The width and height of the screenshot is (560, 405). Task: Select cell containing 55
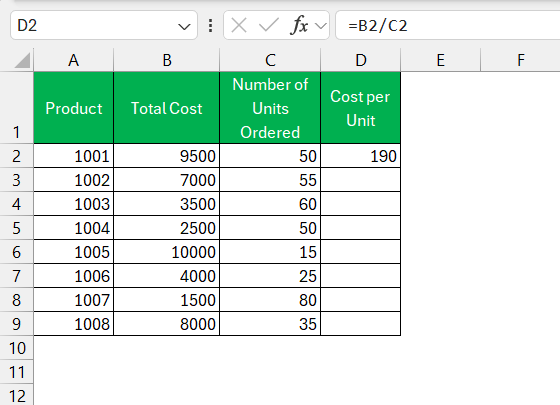pos(270,180)
